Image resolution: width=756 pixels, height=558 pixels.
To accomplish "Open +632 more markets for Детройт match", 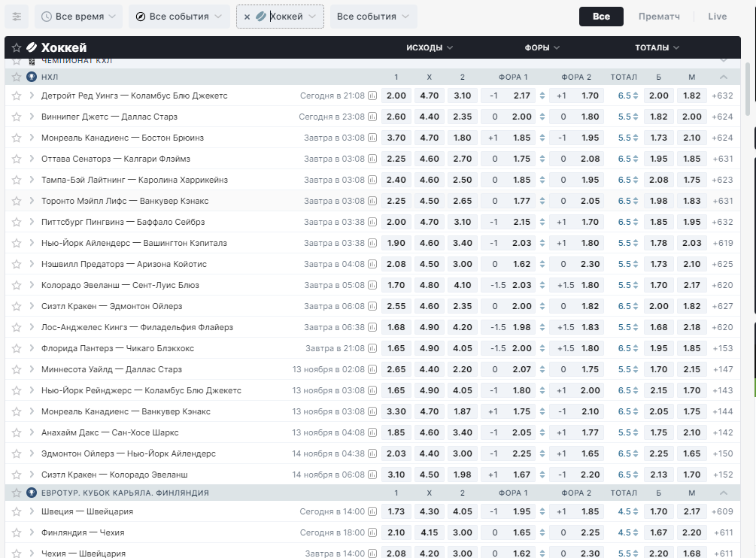I will (722, 96).
